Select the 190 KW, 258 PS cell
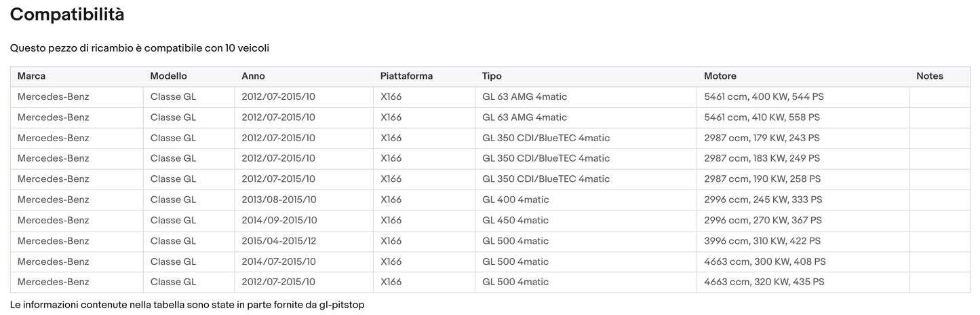 762,179
